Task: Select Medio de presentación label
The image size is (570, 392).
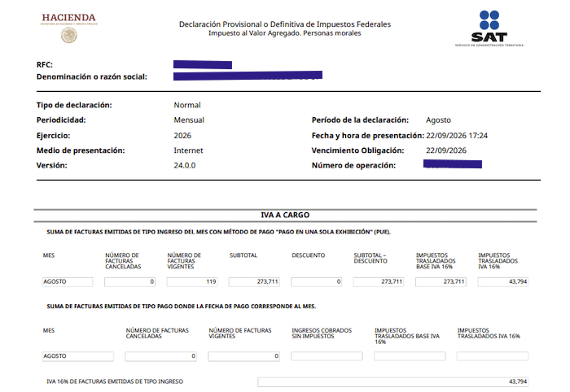Action: [x=81, y=150]
